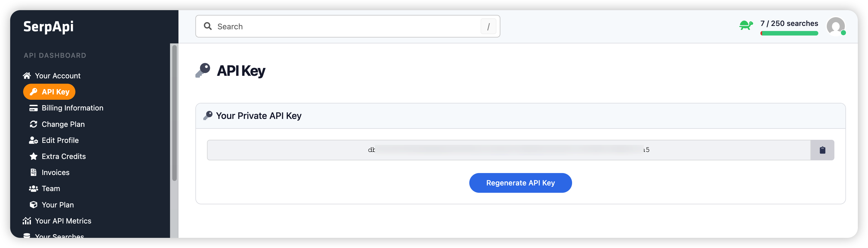
Task: Click the turtle icon near searches count
Action: coord(746,25)
